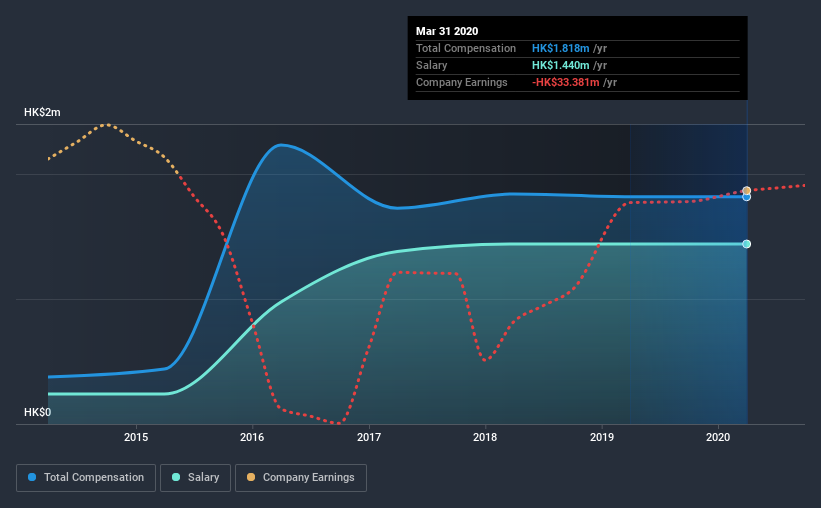Select the 2016 x-axis label
This screenshot has width=821, height=508.
click(x=252, y=437)
